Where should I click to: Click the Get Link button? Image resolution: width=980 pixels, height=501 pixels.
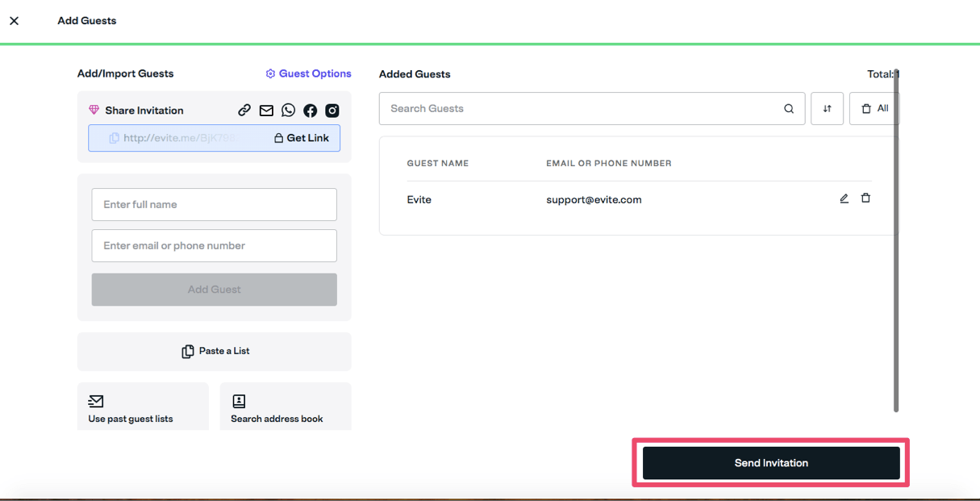coord(302,138)
